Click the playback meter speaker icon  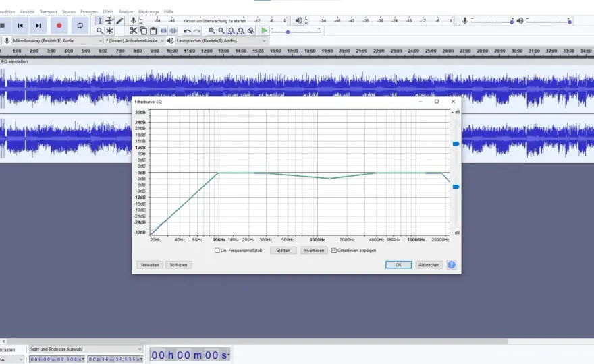pyautogui.click(x=299, y=20)
